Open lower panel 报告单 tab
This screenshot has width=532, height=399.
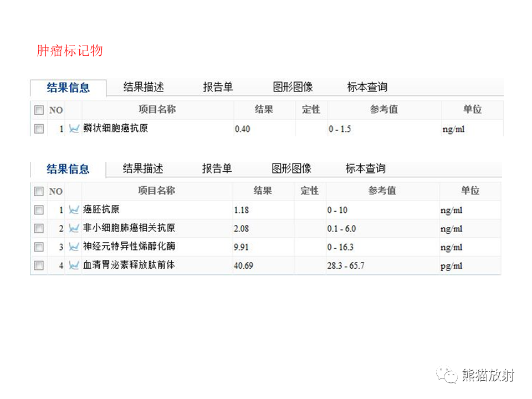pyautogui.click(x=217, y=168)
